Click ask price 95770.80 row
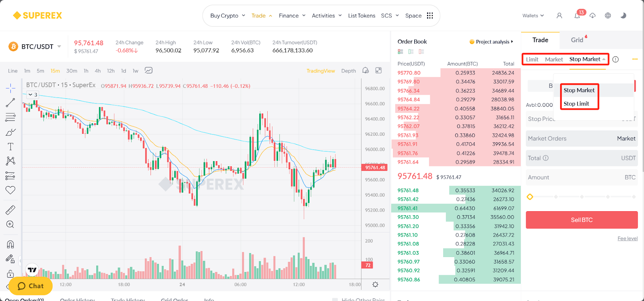Viewport: 644px width, 301px height. [x=456, y=73]
